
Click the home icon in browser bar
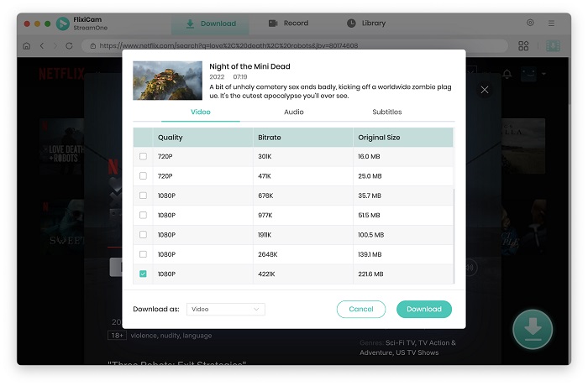tap(26, 45)
